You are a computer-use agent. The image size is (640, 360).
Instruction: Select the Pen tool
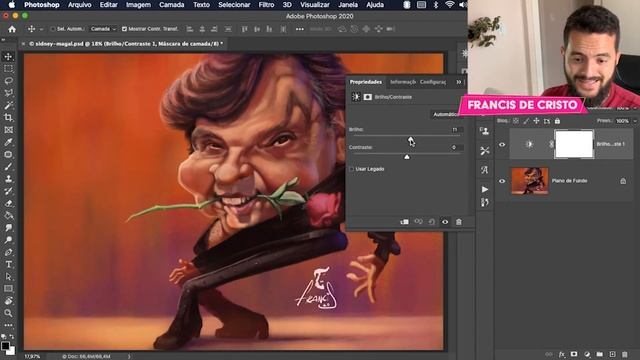click(8, 252)
